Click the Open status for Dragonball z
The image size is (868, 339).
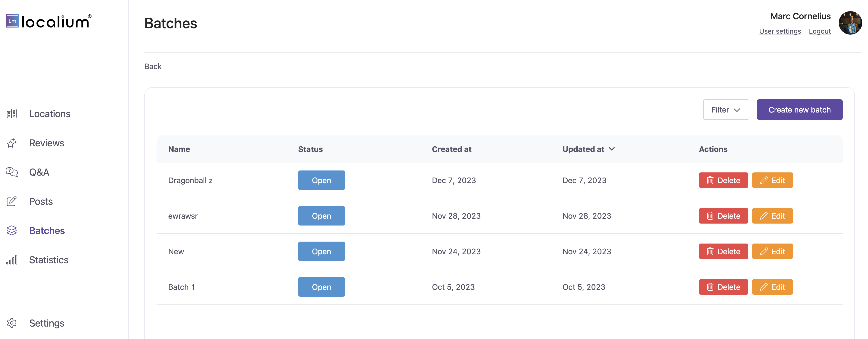pos(321,180)
